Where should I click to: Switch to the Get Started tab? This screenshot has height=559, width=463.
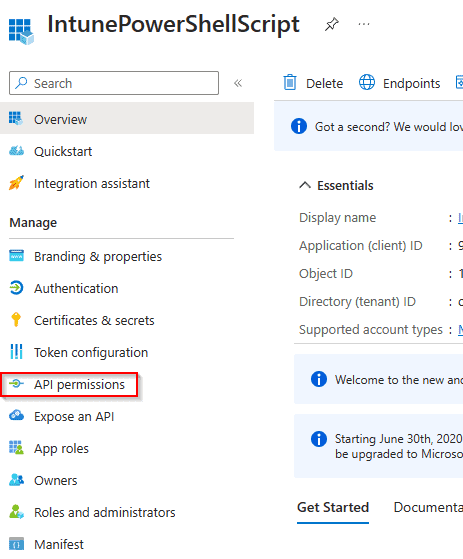(333, 507)
